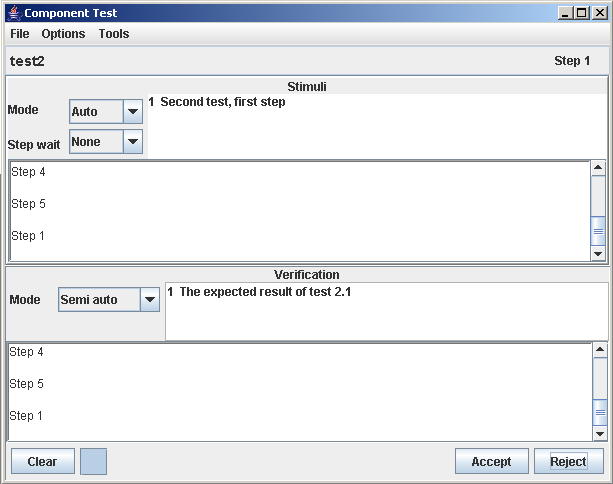Click Stimuli log scrollbar down arrow
This screenshot has height=484, width=613.
(599, 254)
